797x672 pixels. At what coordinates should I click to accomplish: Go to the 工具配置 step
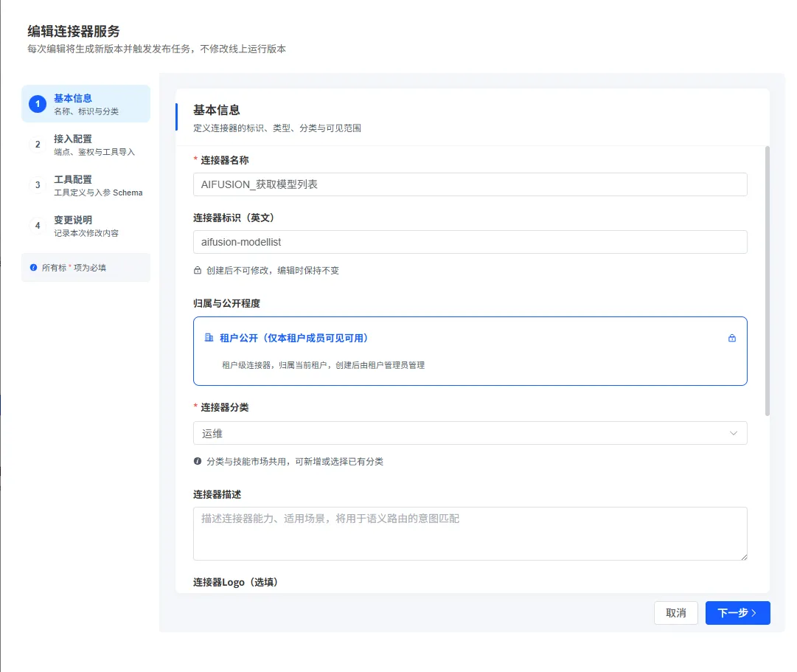[86, 185]
